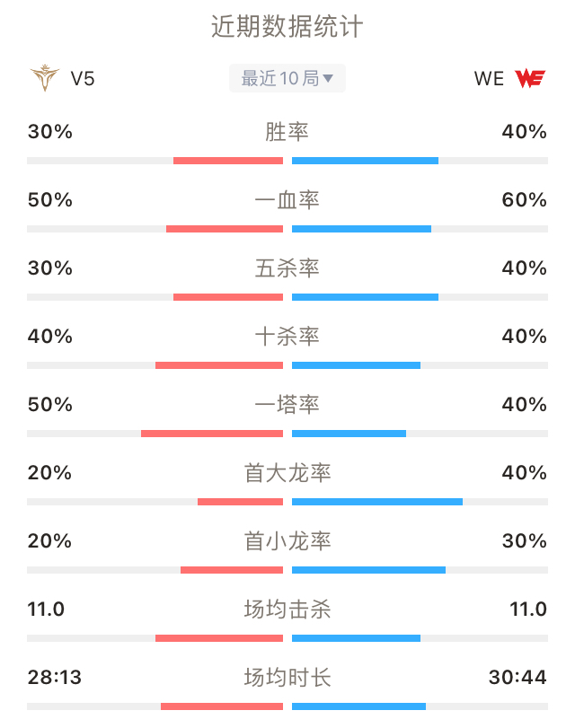
Task: Click the dropdown arrow next to 最近10局
Action: coord(328,78)
